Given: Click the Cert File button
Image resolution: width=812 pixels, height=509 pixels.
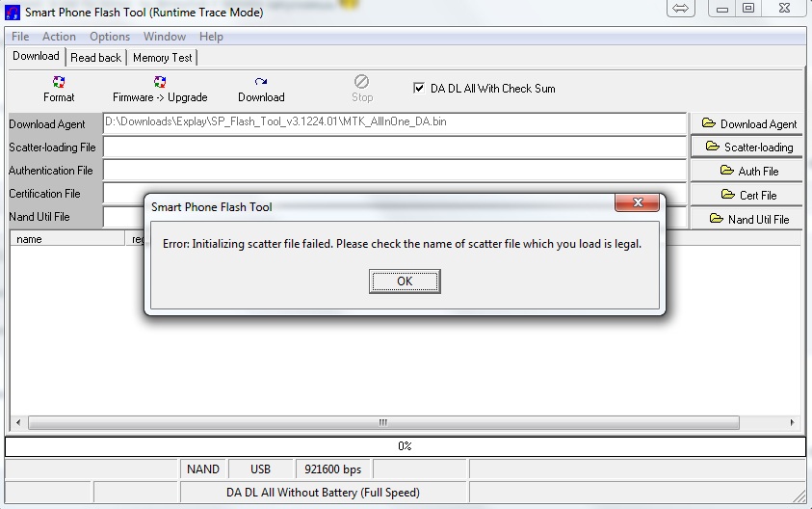Looking at the screenshot, I should 748,195.
